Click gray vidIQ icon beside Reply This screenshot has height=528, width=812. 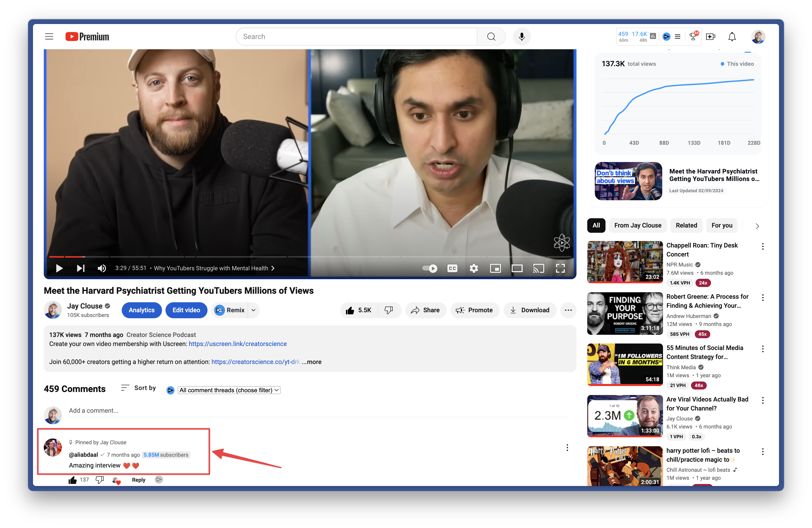[159, 479]
